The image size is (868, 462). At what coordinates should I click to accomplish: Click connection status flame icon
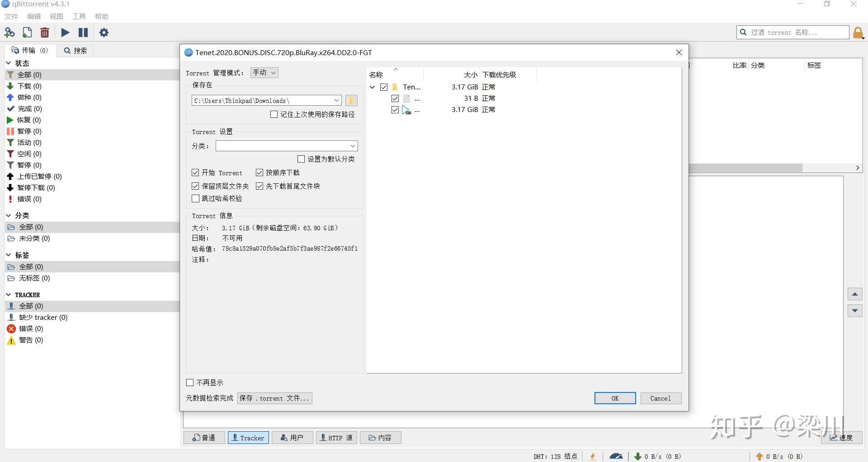click(593, 456)
